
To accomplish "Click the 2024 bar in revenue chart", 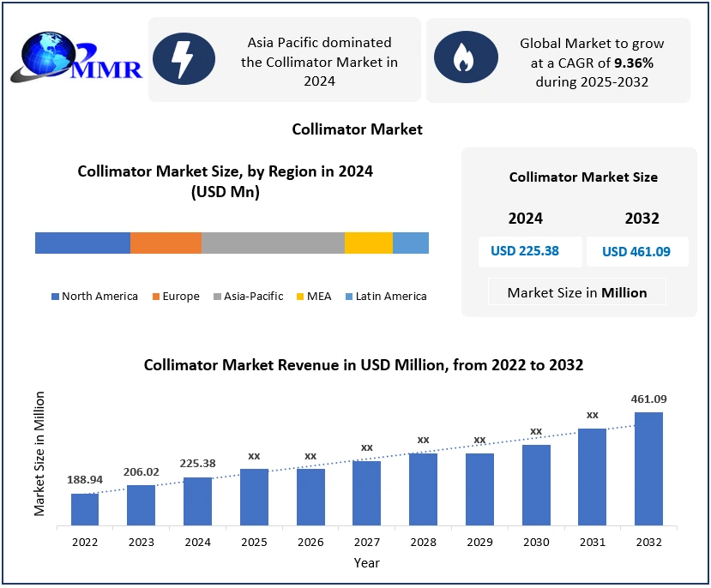I will (x=197, y=501).
